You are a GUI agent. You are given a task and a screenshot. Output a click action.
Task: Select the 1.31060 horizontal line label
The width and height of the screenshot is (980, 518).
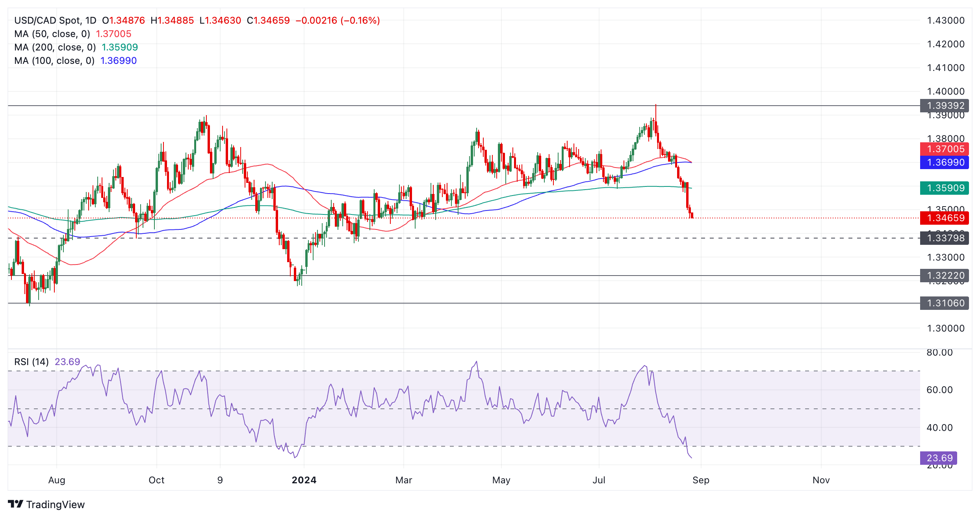(944, 303)
